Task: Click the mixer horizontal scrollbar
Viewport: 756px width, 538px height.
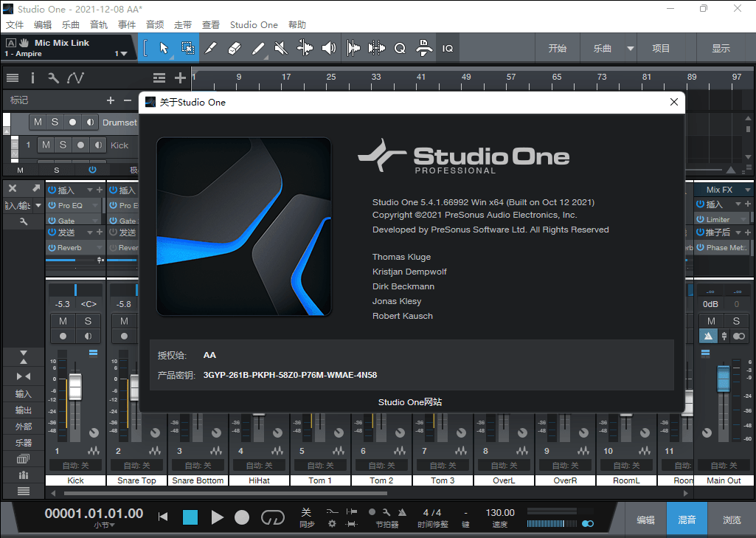Action: coord(226,493)
